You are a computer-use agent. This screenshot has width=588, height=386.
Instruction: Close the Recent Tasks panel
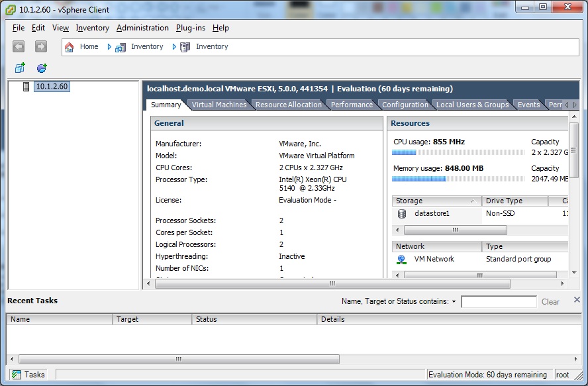coord(577,299)
